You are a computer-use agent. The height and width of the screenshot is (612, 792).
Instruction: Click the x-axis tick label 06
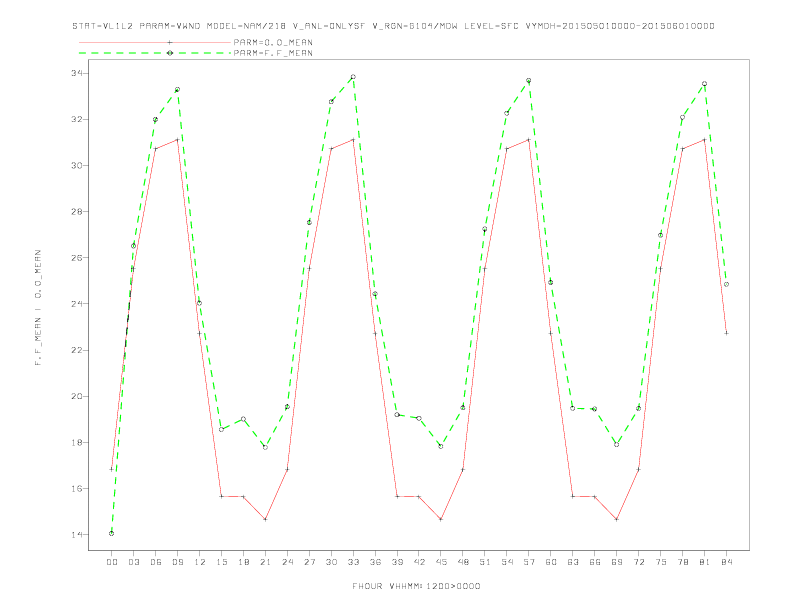tap(156, 562)
